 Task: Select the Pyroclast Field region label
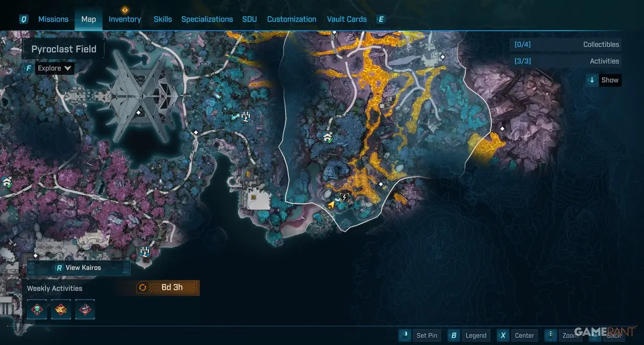click(63, 49)
